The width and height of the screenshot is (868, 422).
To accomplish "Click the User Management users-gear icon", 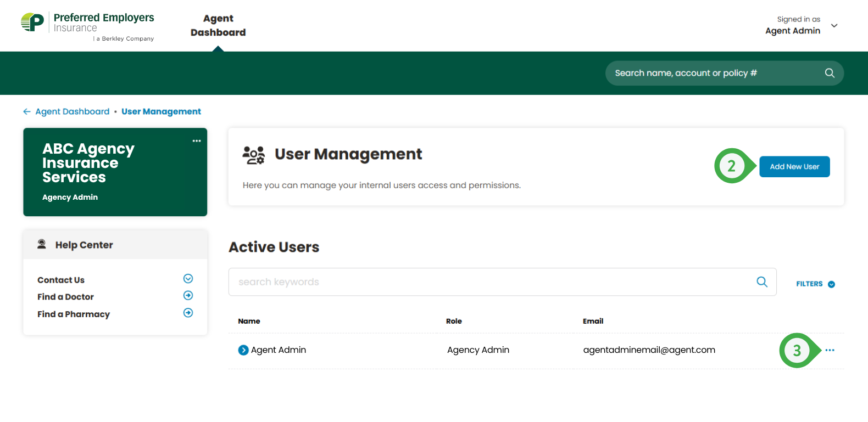I will (x=254, y=155).
